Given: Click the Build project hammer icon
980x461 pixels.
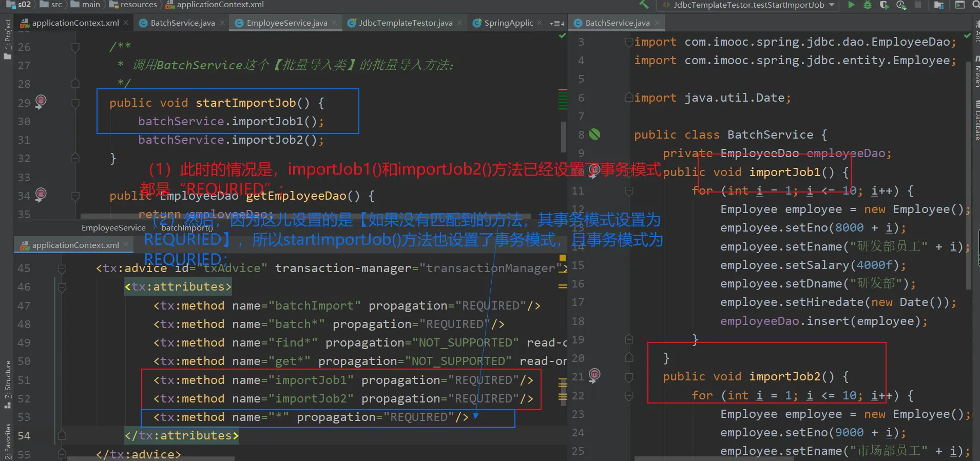Looking at the screenshot, I should 644,5.
